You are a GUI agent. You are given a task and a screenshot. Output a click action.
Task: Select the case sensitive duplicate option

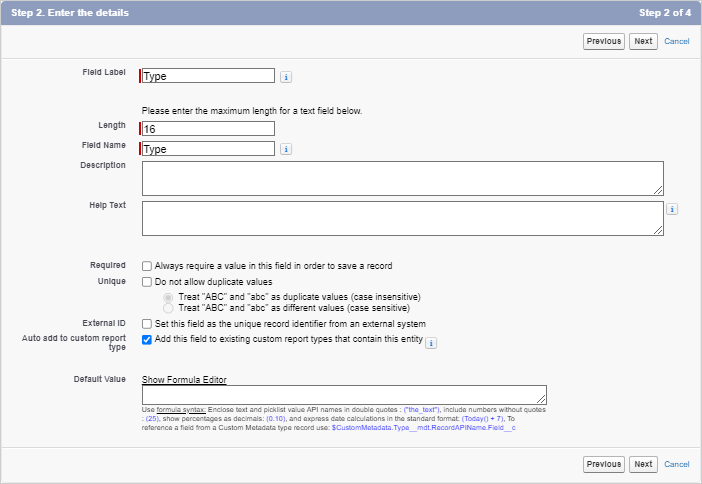[168, 308]
